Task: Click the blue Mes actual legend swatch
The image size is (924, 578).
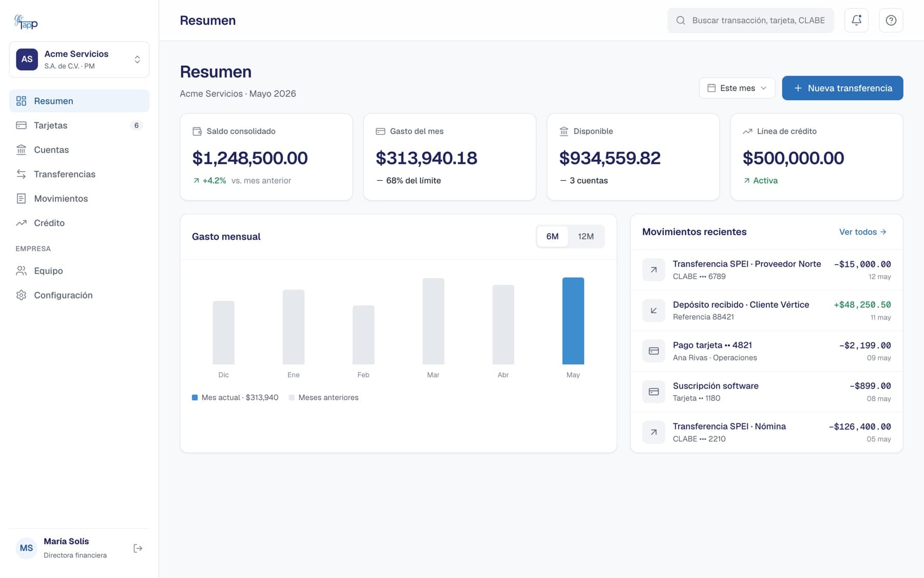Action: pos(195,398)
